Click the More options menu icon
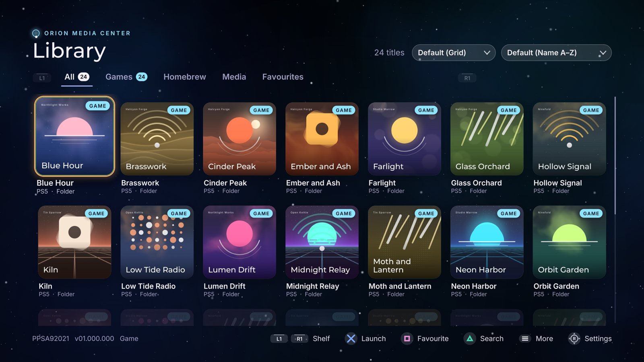 click(525, 339)
